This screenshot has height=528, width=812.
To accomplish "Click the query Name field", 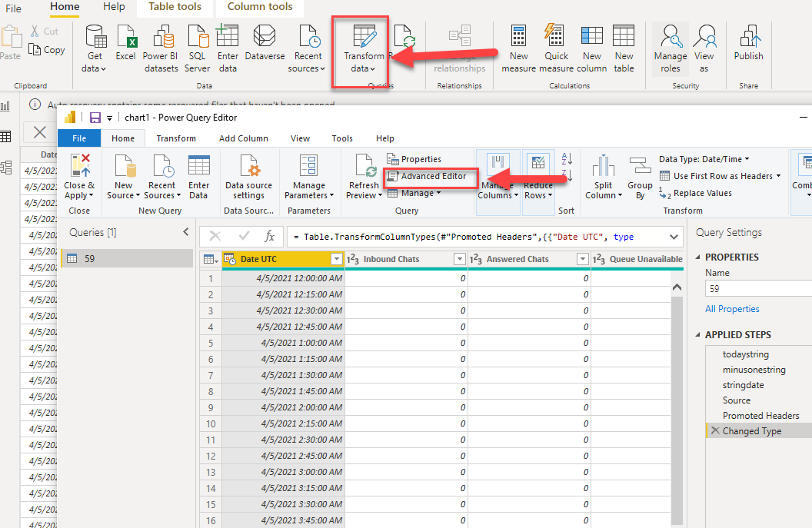I will point(758,288).
